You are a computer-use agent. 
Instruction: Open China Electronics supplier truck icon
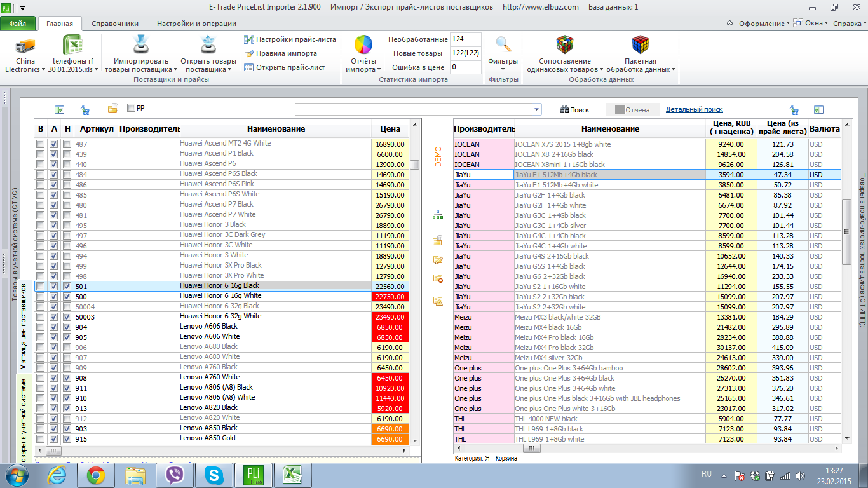click(25, 46)
